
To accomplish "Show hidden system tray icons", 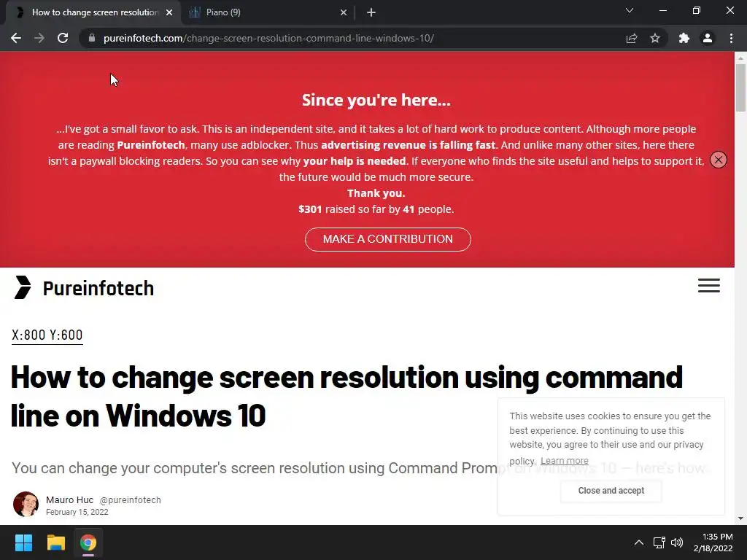I will pyautogui.click(x=639, y=542).
